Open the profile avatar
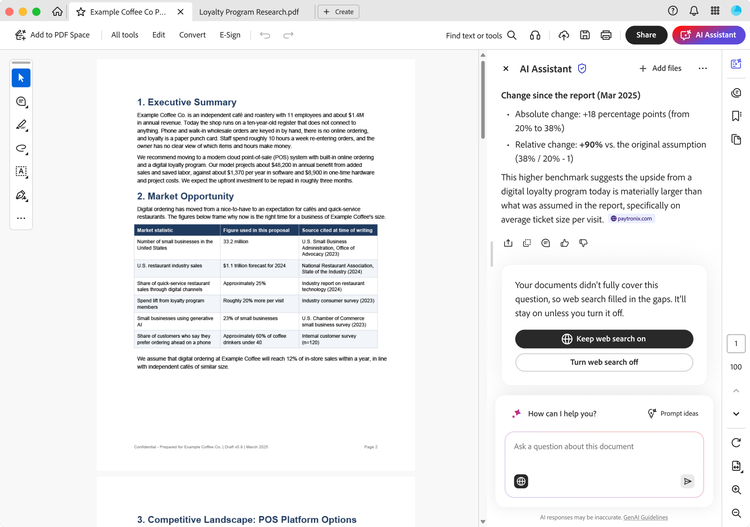Image resolution: width=750 pixels, height=527 pixels. point(736,11)
